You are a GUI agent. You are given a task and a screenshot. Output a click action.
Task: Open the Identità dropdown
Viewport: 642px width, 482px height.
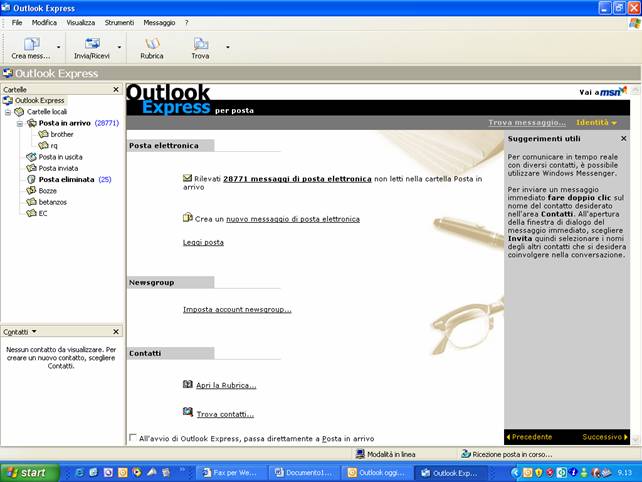click(x=596, y=122)
